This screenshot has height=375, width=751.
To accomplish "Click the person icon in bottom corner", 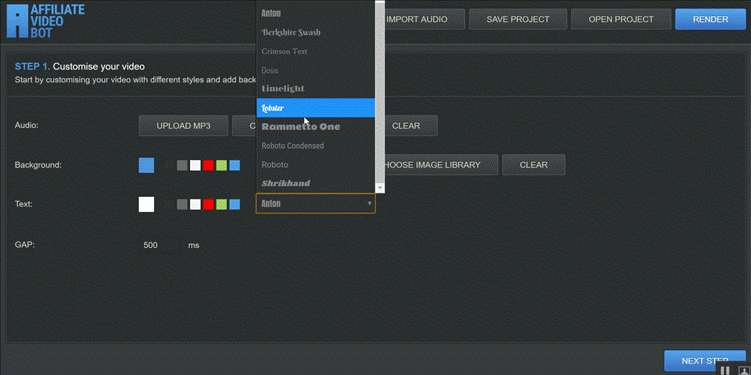I will 743,370.
